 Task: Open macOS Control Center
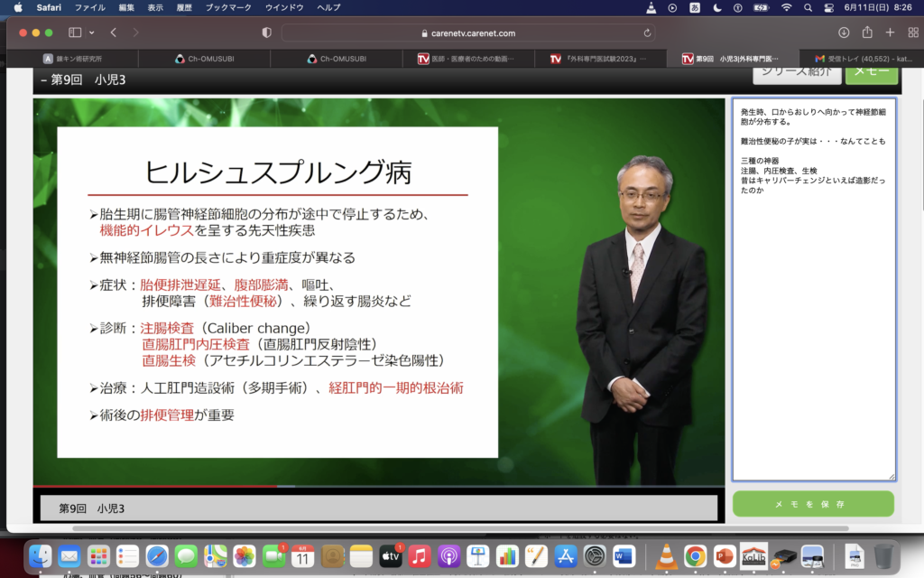tap(828, 7)
